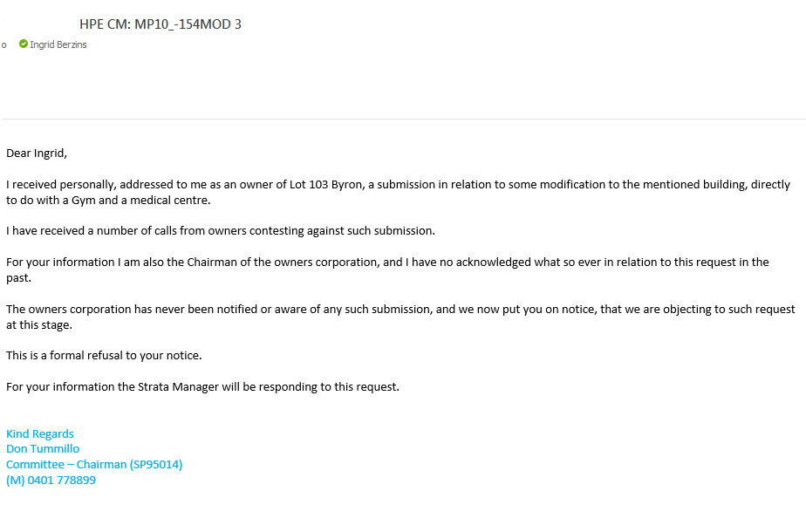
Task: Place cursor on the Dear Ingrid greeting
Action: [x=37, y=153]
